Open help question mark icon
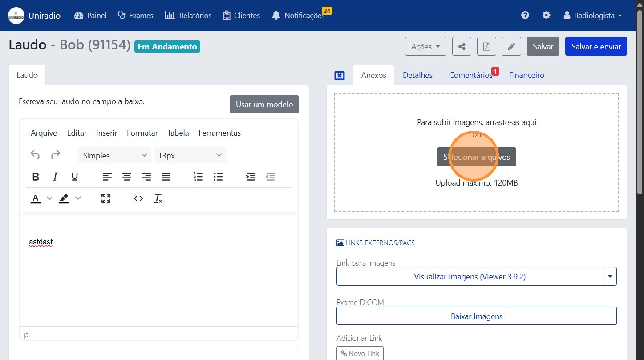Screen dimensions: 644x360 click(525, 15)
